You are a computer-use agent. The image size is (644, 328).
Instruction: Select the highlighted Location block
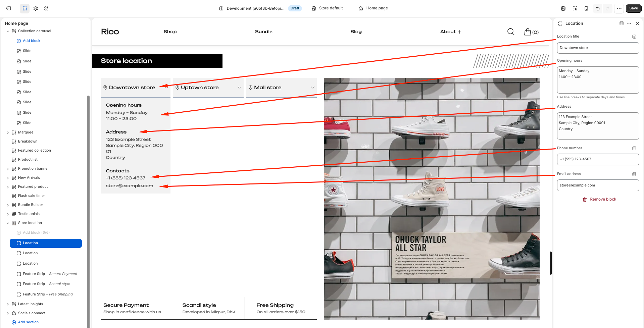(x=46, y=243)
